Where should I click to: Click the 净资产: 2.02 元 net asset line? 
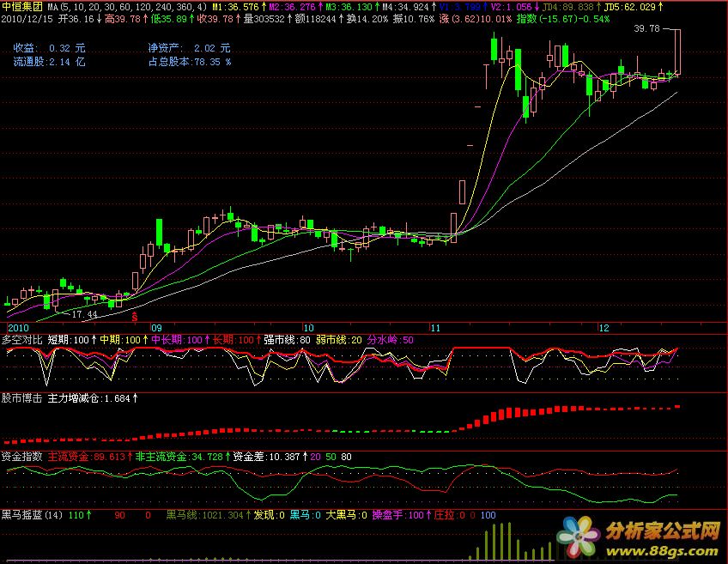tap(189, 48)
